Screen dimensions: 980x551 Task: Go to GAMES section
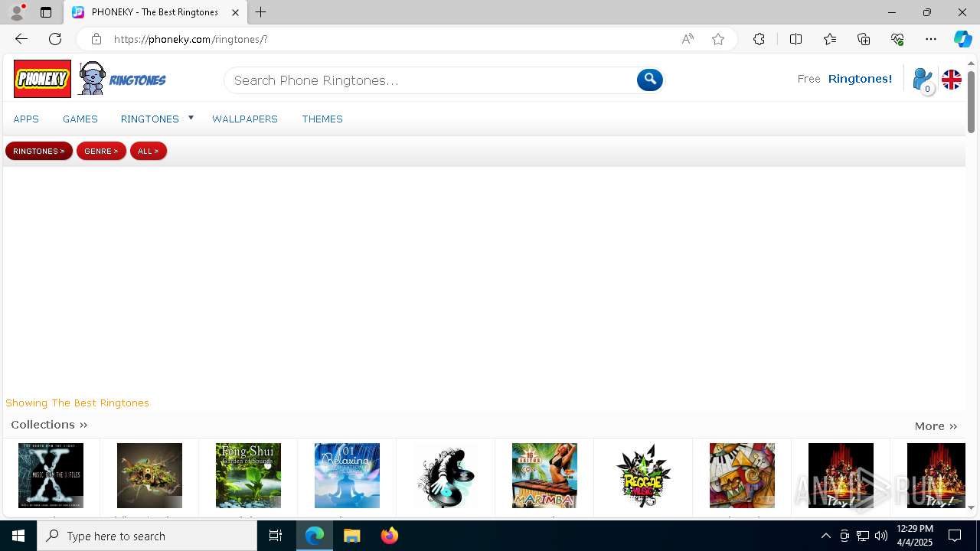pyautogui.click(x=80, y=119)
